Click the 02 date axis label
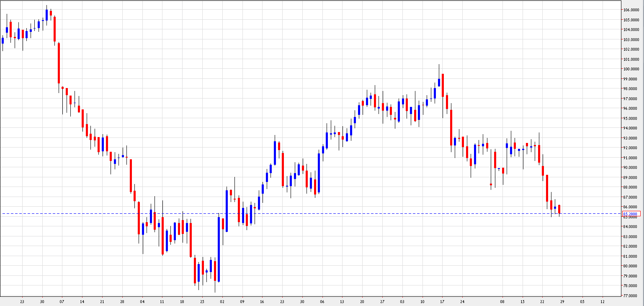Image resolution: width=644 pixels, height=306 pixels. (x=222, y=301)
